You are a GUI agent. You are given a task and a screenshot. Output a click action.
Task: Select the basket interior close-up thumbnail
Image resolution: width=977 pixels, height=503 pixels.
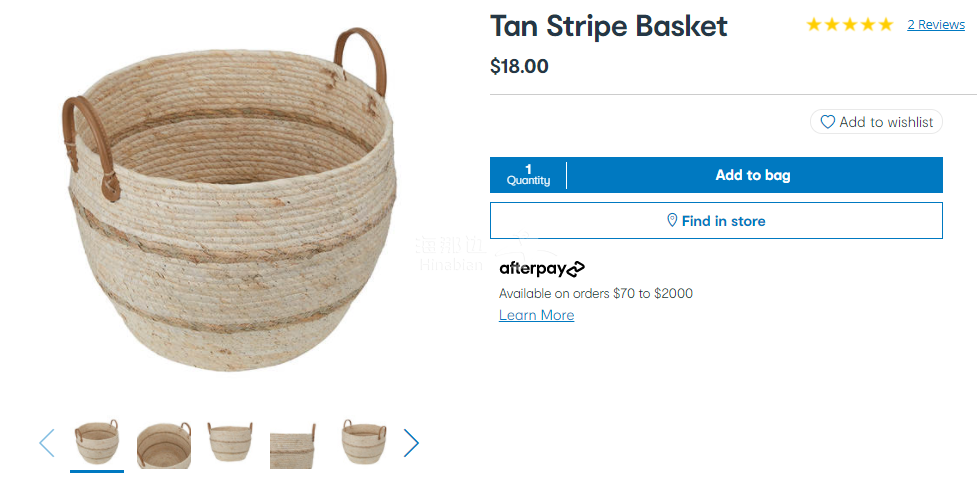pos(163,443)
